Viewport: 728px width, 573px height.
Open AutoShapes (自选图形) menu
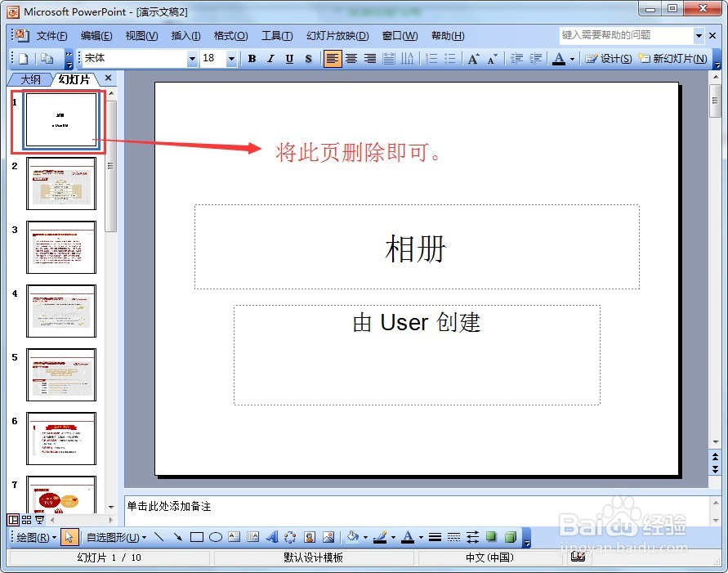click(x=117, y=538)
